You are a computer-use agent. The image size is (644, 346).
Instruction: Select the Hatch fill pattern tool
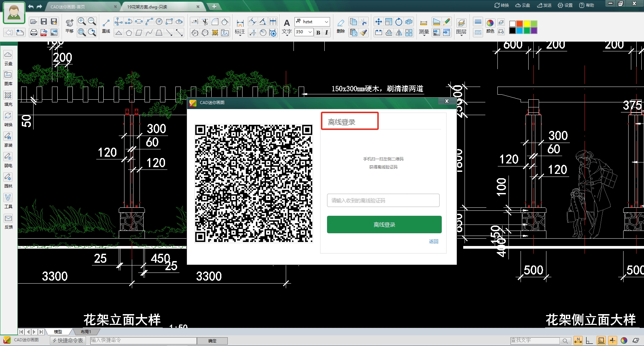pos(215,33)
